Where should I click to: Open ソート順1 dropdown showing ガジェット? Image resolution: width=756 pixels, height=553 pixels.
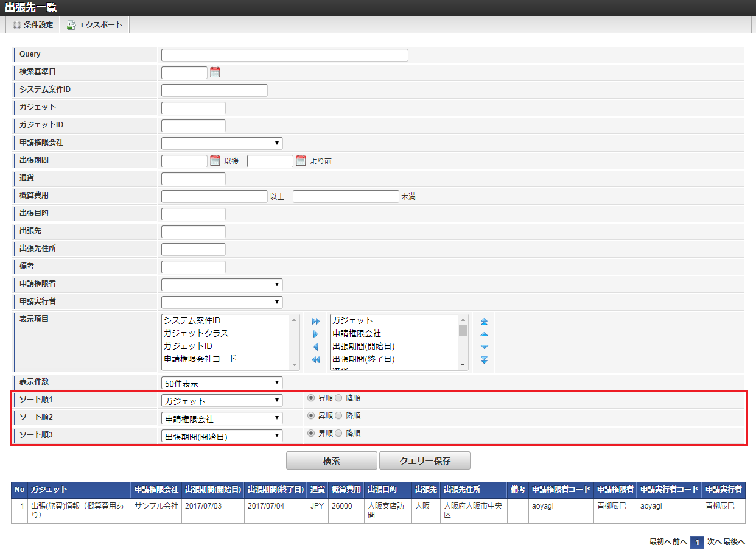(222, 401)
